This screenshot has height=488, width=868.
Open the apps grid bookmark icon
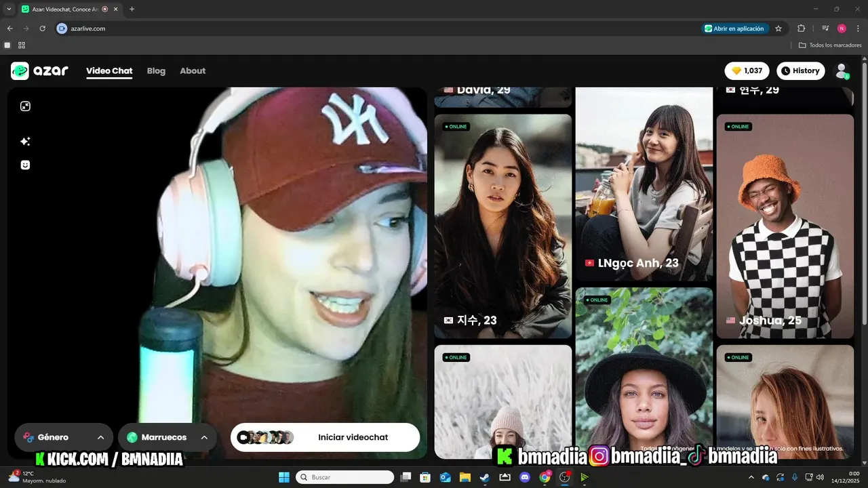[x=22, y=45]
